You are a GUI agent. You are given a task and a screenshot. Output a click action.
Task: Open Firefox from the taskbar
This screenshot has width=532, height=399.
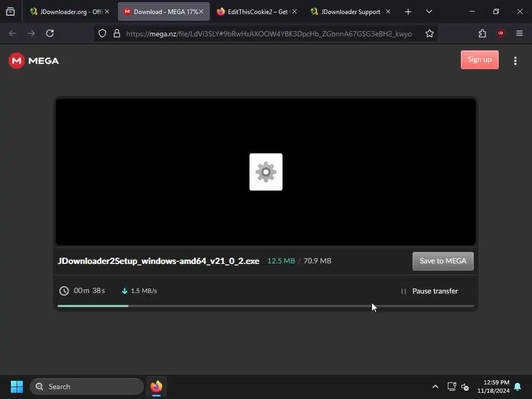156,387
